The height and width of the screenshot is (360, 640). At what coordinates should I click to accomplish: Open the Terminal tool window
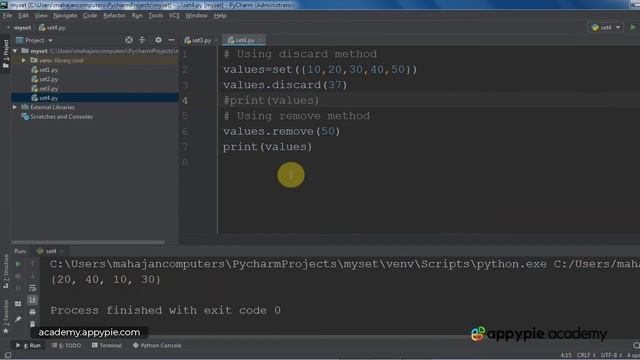pos(107,345)
